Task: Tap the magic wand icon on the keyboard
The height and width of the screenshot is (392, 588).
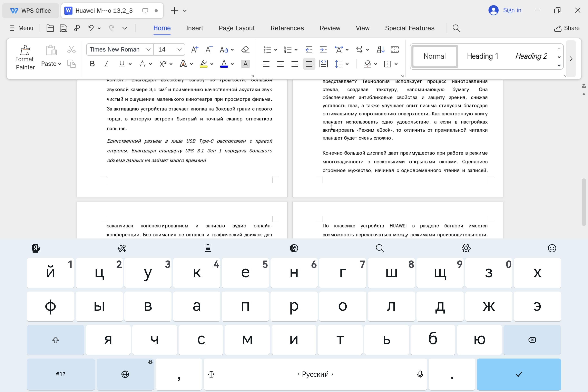Action: click(122, 248)
